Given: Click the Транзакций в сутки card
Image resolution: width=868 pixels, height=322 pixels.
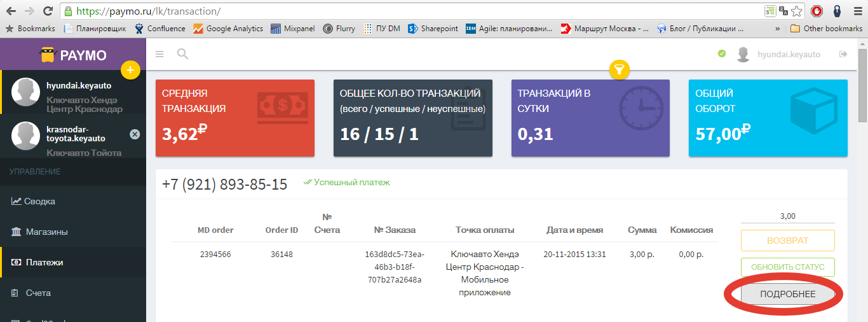Looking at the screenshot, I should (590, 118).
